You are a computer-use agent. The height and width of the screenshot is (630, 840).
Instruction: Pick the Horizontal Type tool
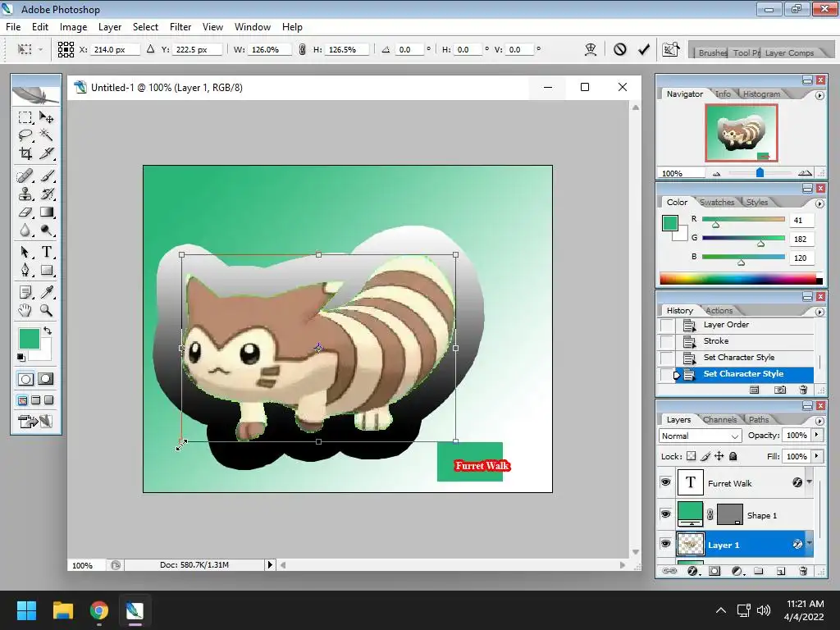[47, 252]
